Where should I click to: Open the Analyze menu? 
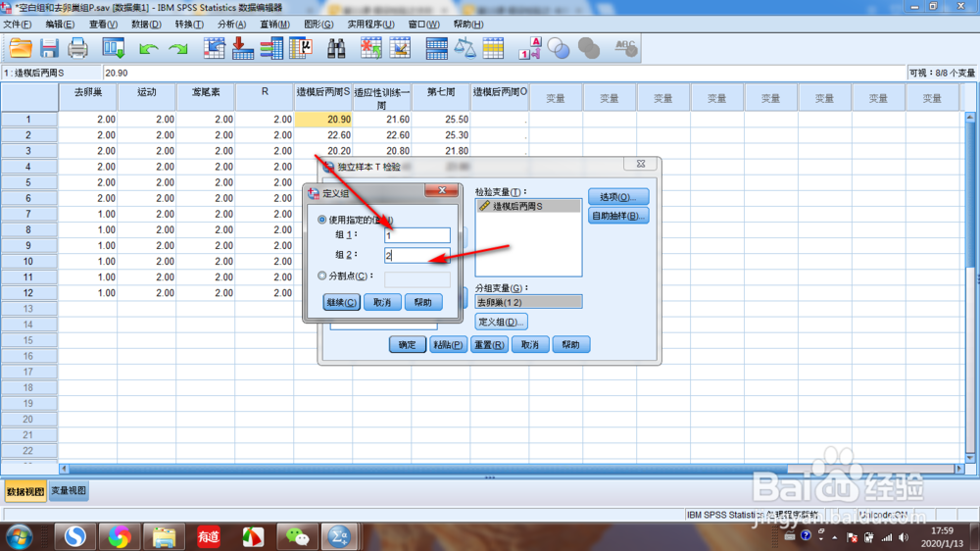click(x=232, y=25)
